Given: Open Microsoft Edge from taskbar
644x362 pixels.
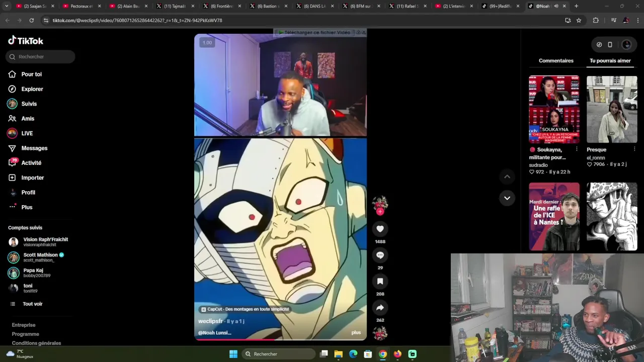Looking at the screenshot, I should pos(353,354).
